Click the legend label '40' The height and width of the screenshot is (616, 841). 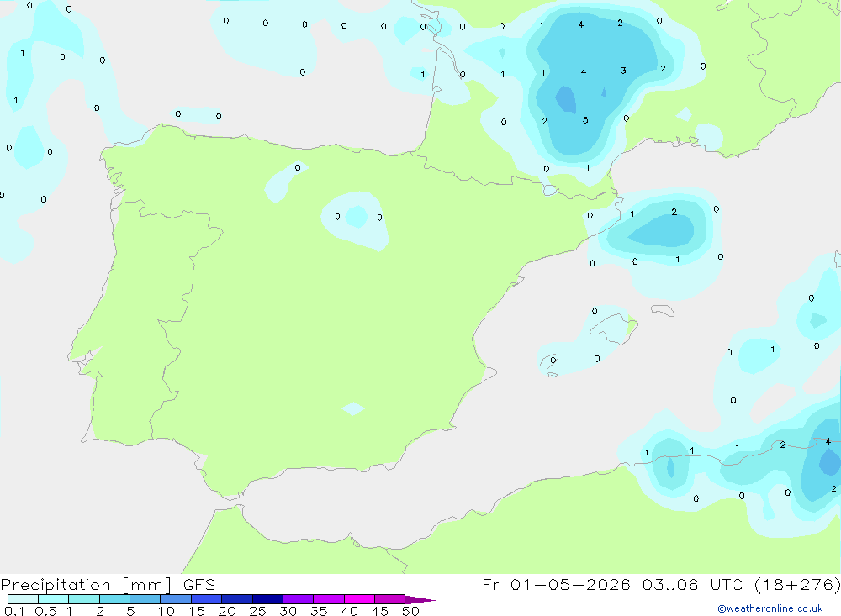[350, 611]
